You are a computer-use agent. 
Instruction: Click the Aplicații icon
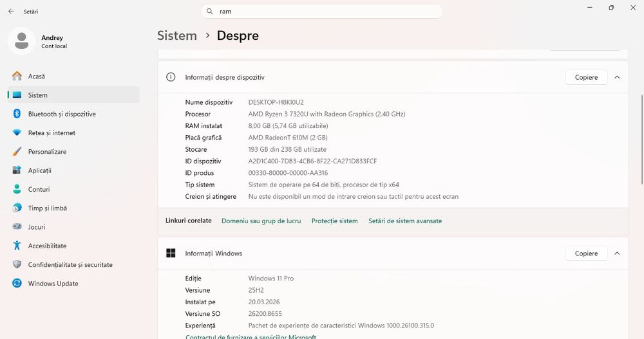pyautogui.click(x=17, y=170)
